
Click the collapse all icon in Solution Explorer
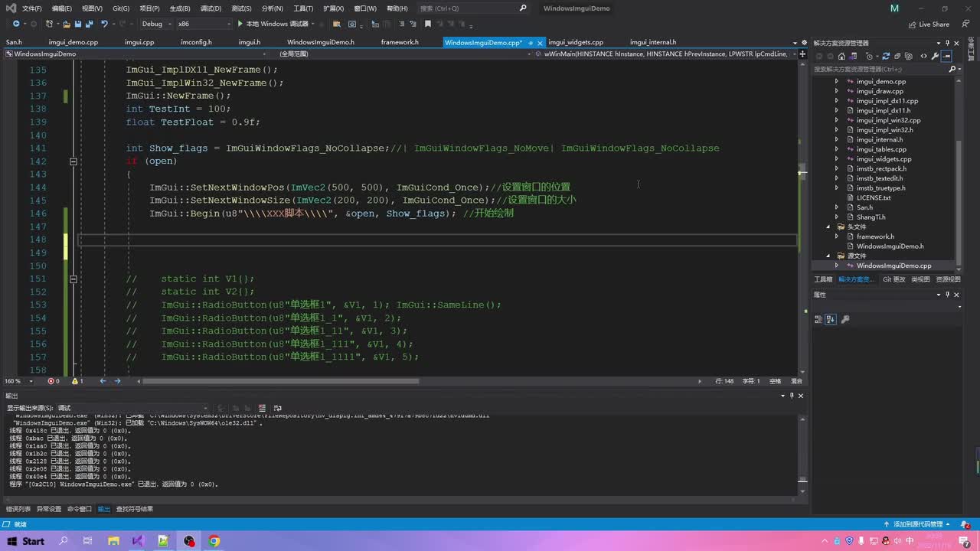pos(897,56)
